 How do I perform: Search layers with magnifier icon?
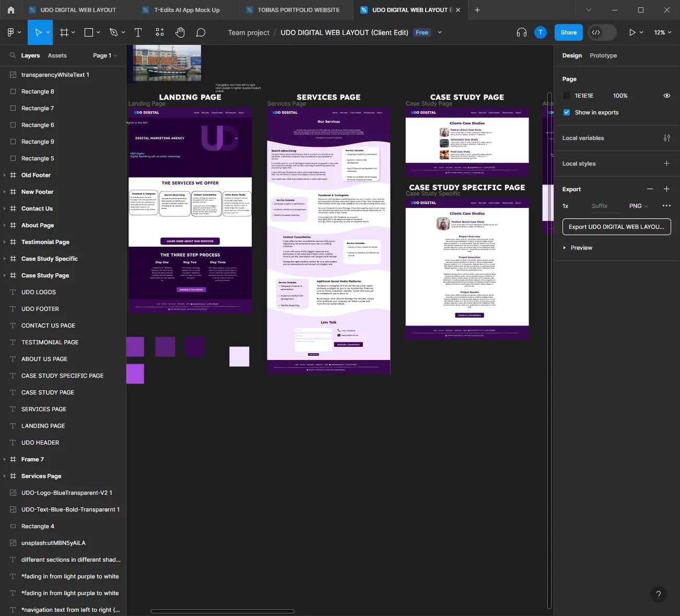pos(13,55)
